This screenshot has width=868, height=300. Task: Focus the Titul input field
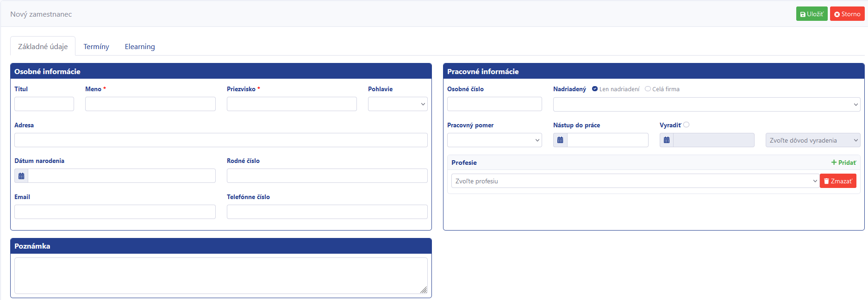44,104
